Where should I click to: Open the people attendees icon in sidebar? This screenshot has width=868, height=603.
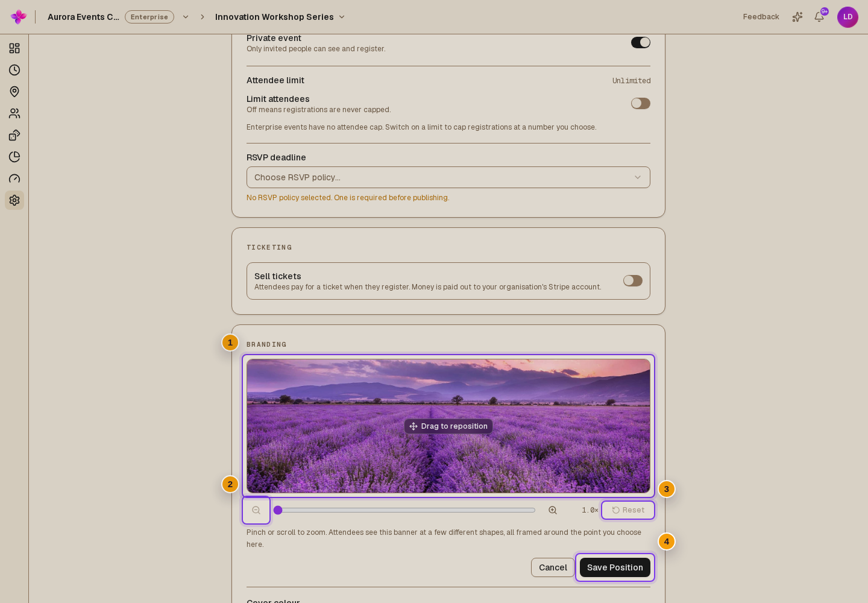[x=14, y=113]
